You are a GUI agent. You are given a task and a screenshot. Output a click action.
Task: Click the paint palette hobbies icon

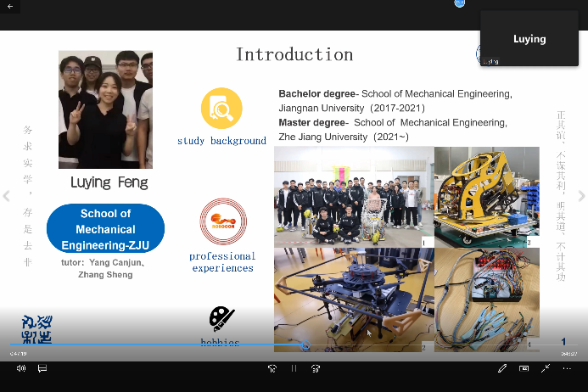click(221, 319)
